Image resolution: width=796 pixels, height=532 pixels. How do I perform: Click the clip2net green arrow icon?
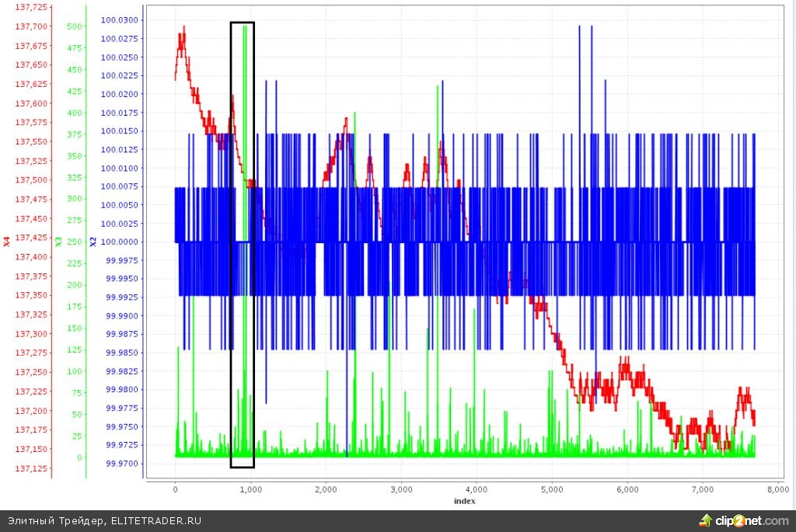707,520
